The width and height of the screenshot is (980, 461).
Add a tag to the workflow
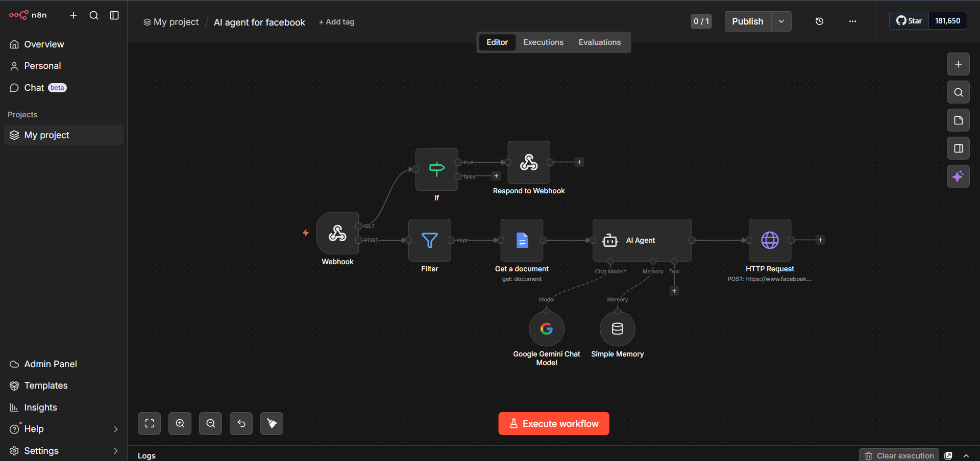tap(336, 22)
